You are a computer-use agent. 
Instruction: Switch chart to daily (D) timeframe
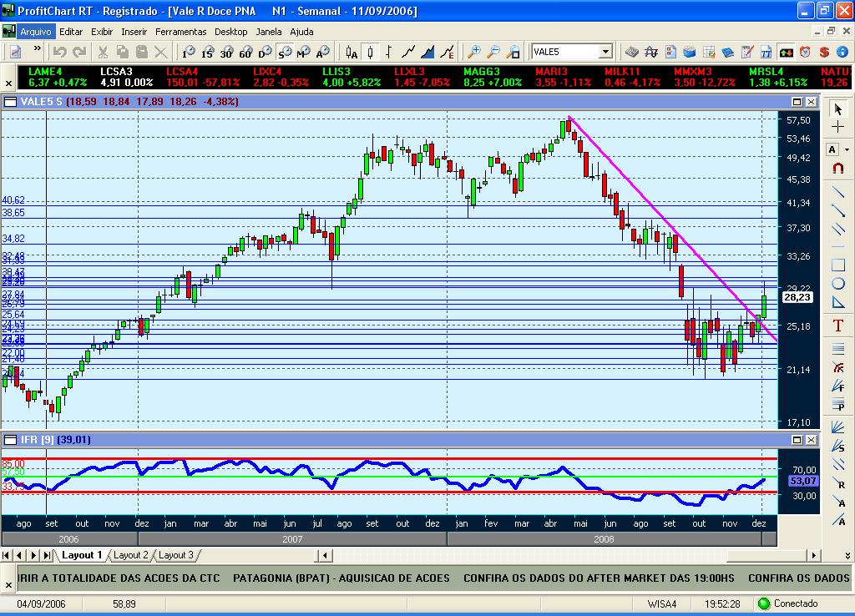(x=265, y=53)
